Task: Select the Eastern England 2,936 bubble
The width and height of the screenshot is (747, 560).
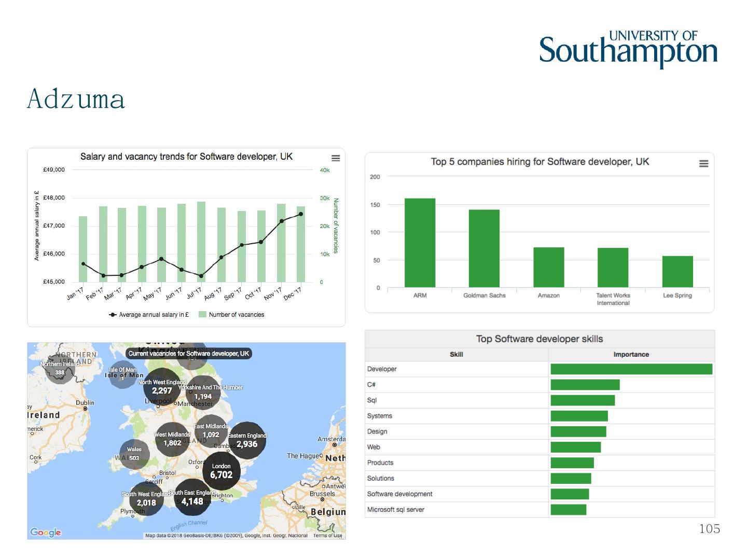Action: tap(247, 440)
